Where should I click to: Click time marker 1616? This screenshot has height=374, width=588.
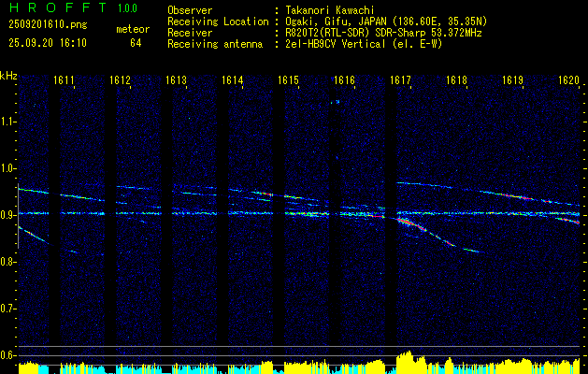(345, 79)
